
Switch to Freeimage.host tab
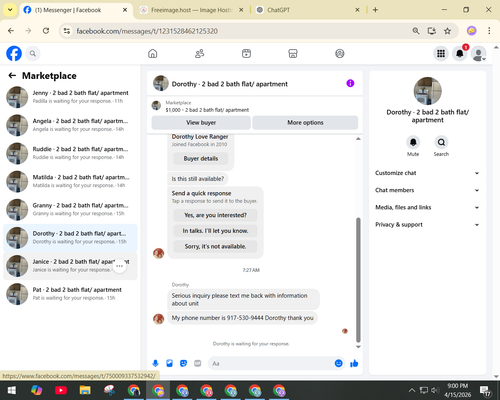[x=191, y=10]
